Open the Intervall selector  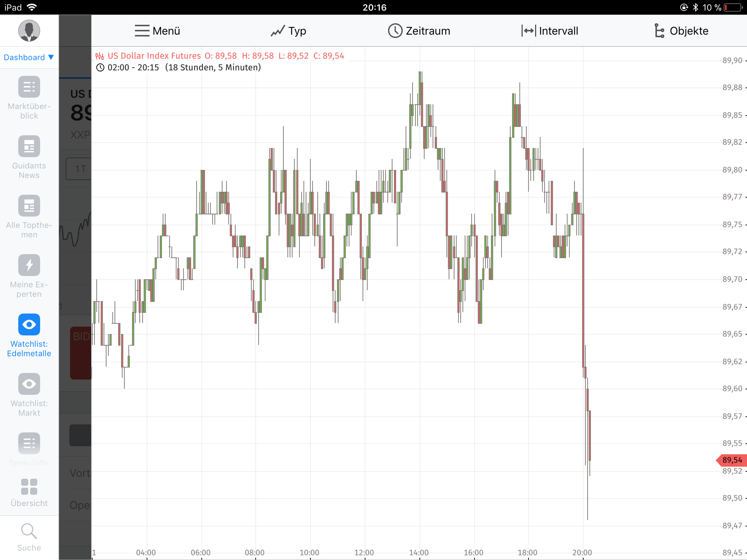pos(550,31)
